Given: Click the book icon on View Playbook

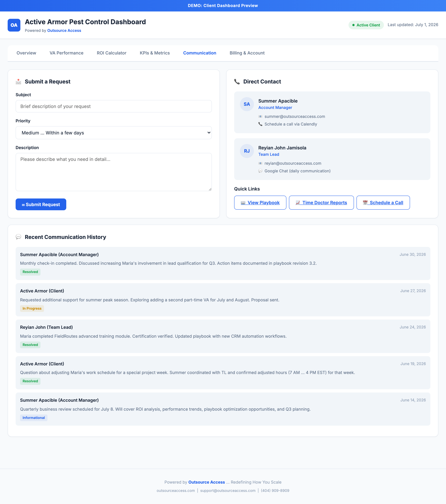Looking at the screenshot, I should pos(243,203).
